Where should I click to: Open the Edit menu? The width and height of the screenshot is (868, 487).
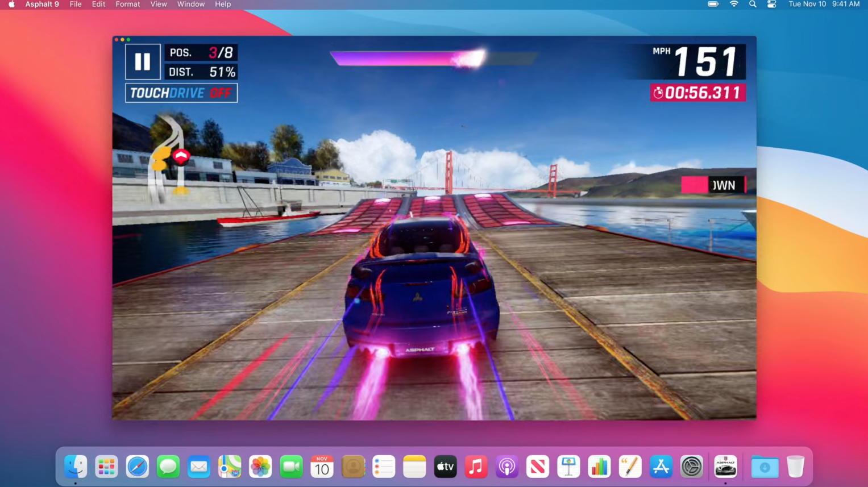[99, 4]
